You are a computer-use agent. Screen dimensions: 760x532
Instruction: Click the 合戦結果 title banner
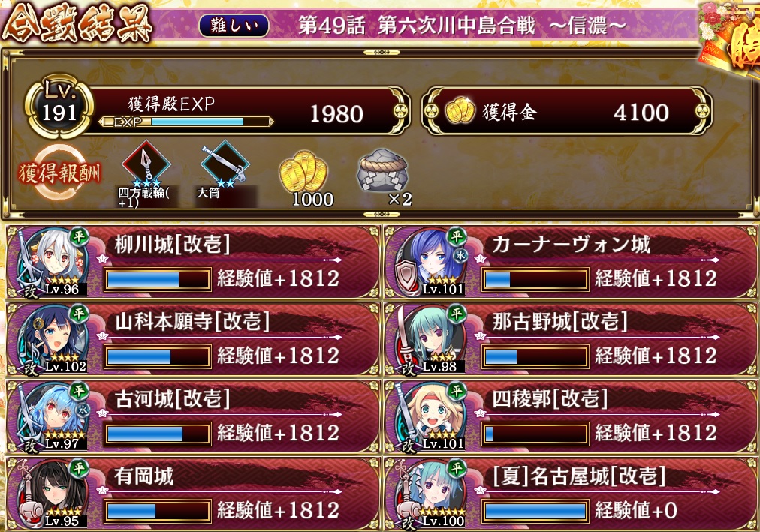(77, 23)
